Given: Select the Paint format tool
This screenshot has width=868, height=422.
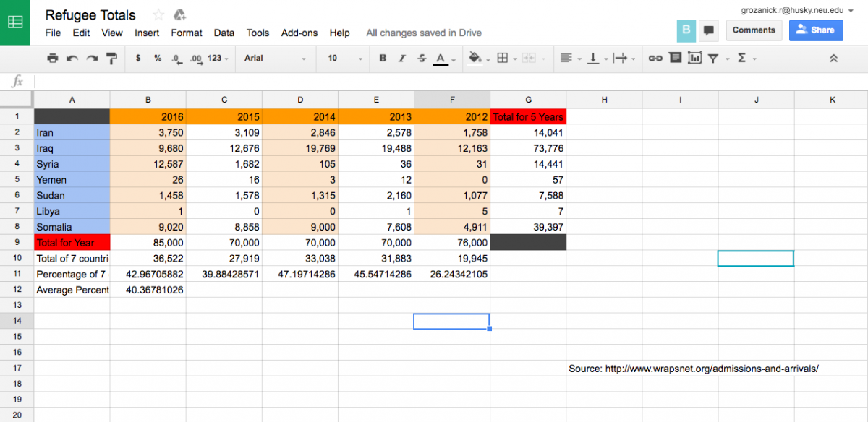Looking at the screenshot, I should [111, 59].
